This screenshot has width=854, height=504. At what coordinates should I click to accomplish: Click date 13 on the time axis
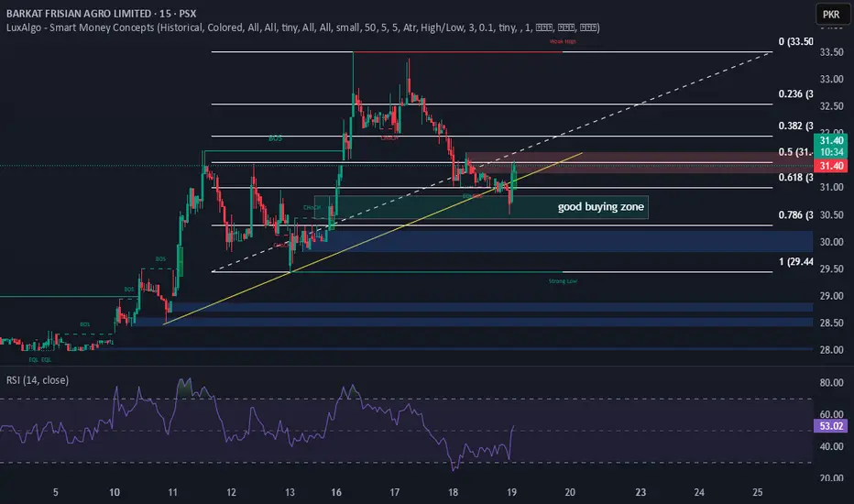[x=290, y=493]
